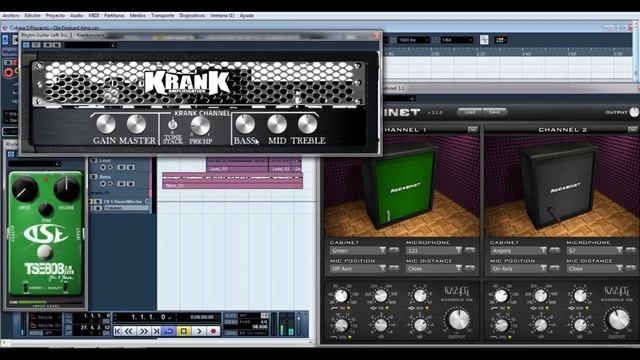The image size is (640, 360).
Task: Open Channel 2 Mic Position dropdown
Action: 518,269
